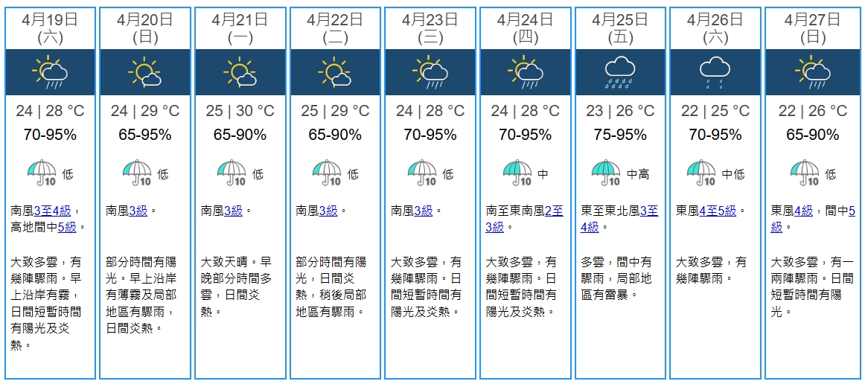Open the '4至5級' wind link for April 26
Image resolution: width=868 pixels, height=384 pixels.
point(718,211)
